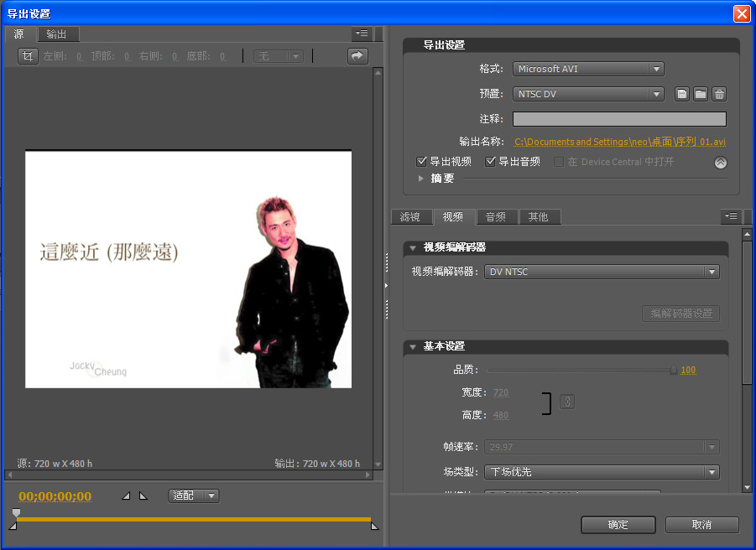Open the 滤镜 tab

click(410, 217)
